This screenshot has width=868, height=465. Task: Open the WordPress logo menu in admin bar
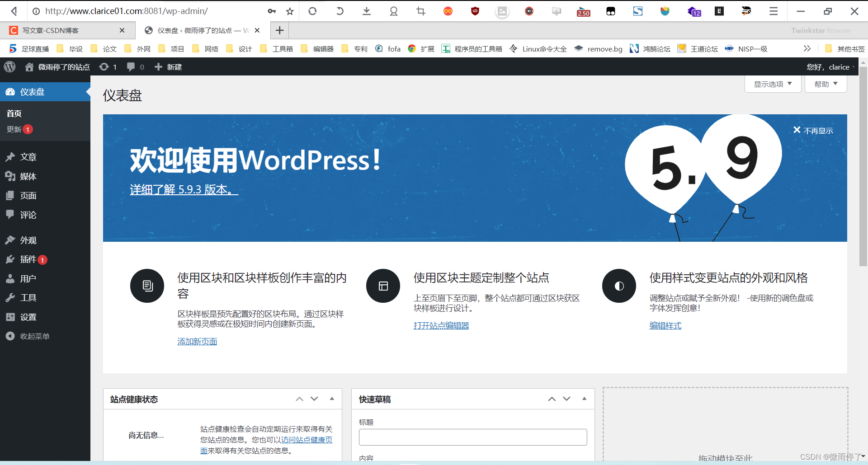tap(9, 67)
